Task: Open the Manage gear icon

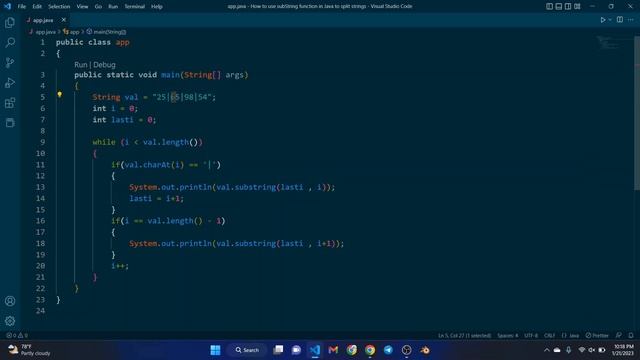Action: (10, 321)
